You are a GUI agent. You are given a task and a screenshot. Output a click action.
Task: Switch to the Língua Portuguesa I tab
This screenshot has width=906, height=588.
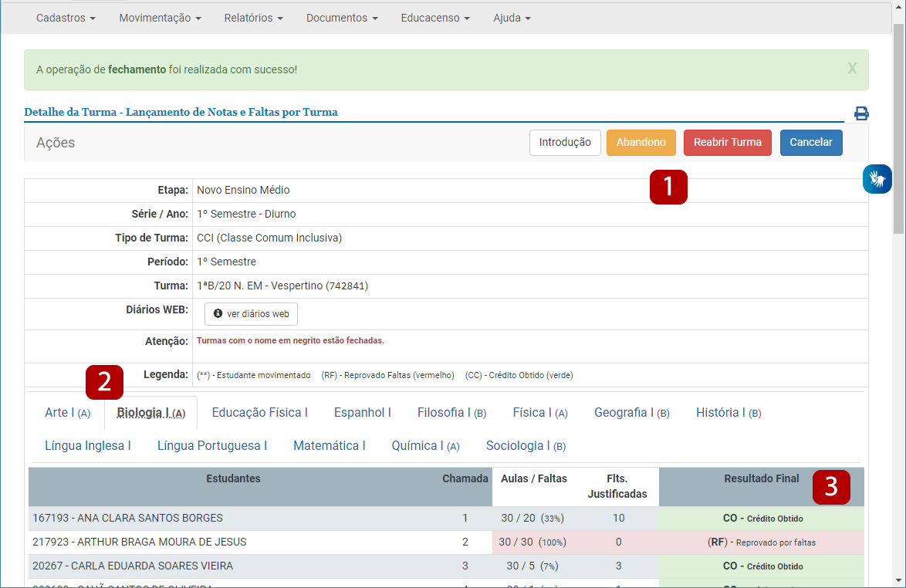click(212, 446)
